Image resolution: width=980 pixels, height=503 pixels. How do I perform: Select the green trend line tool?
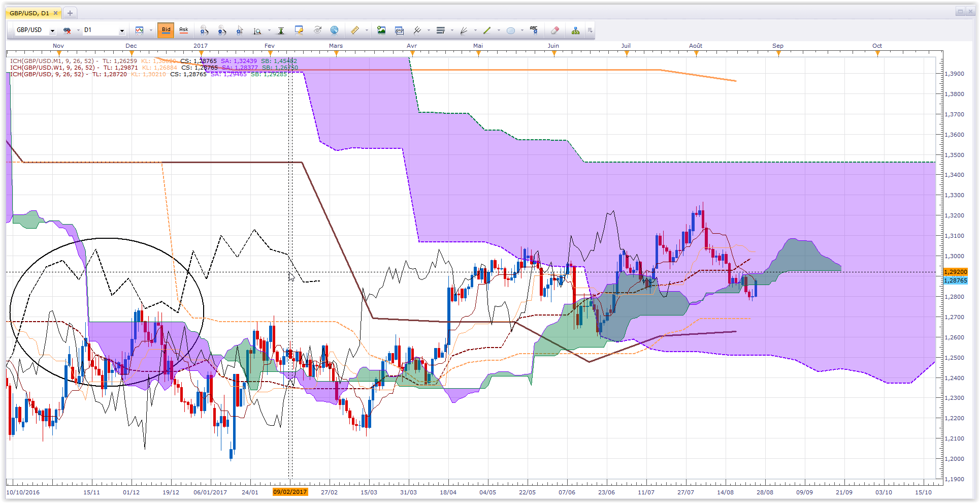487,30
